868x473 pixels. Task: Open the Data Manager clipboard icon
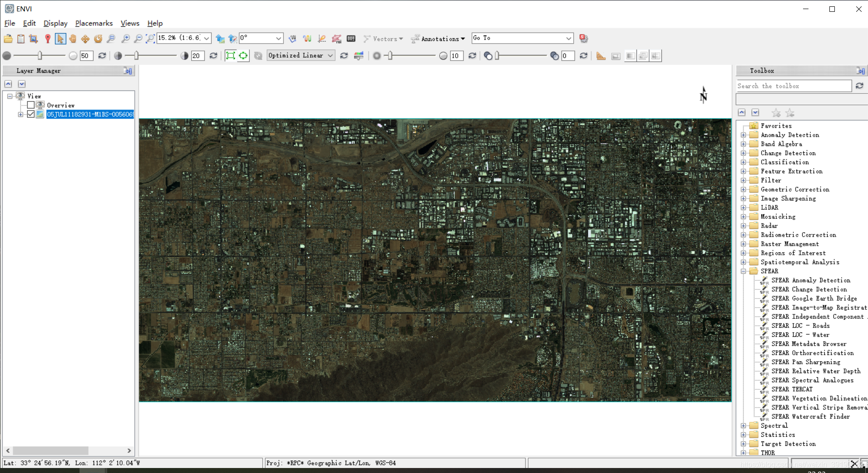[21, 39]
